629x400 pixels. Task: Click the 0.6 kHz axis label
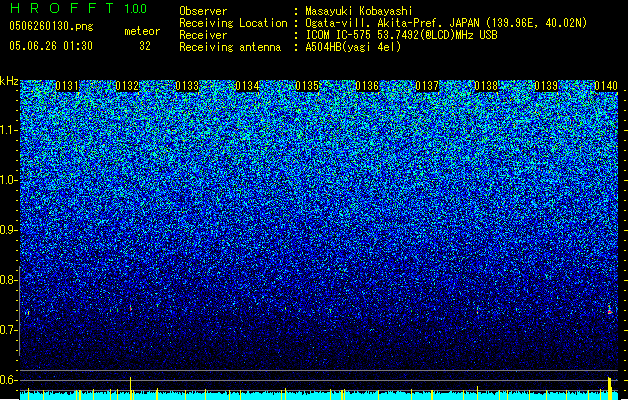click(x=9, y=380)
